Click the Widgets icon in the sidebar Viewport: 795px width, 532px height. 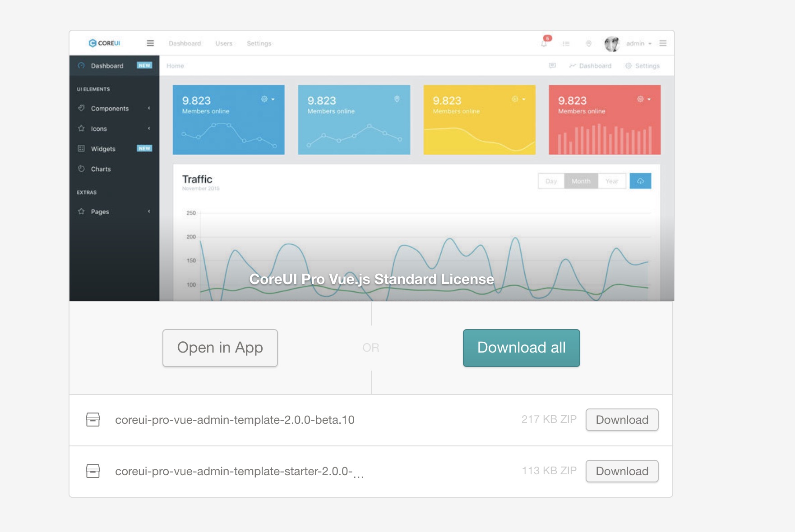pyautogui.click(x=82, y=149)
